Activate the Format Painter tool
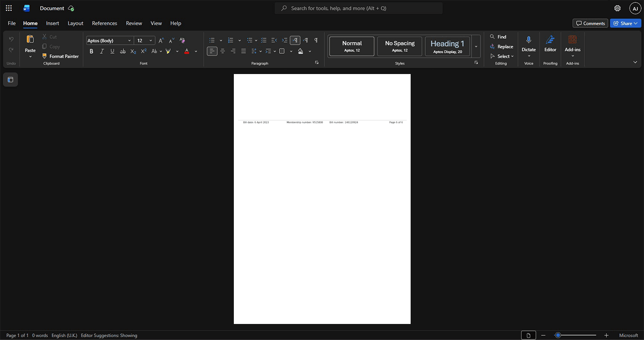Viewport: 644px width, 340px height. 60,56
